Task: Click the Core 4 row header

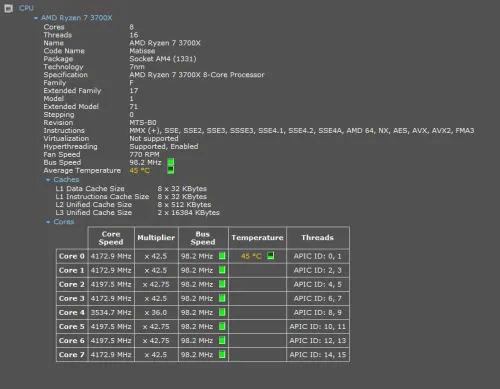Action: pos(72,313)
